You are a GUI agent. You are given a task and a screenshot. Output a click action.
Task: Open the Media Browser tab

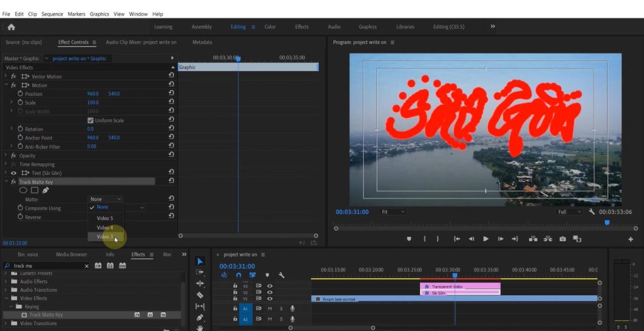(71, 254)
